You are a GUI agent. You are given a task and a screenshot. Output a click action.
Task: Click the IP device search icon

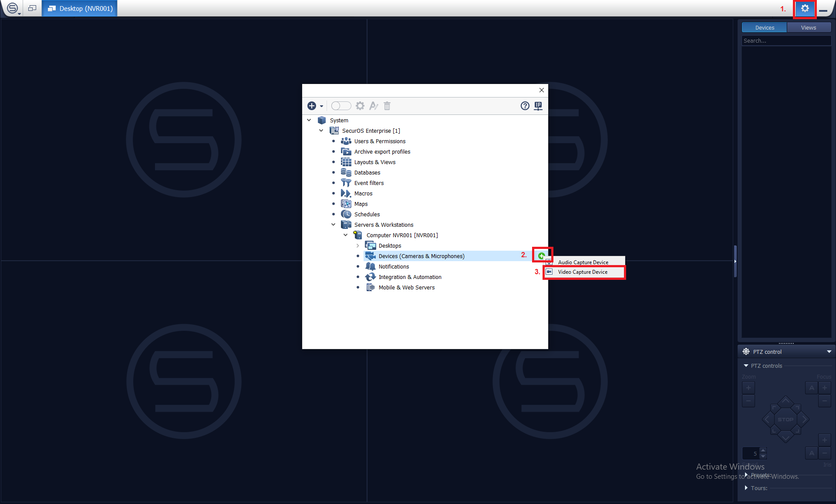point(538,106)
